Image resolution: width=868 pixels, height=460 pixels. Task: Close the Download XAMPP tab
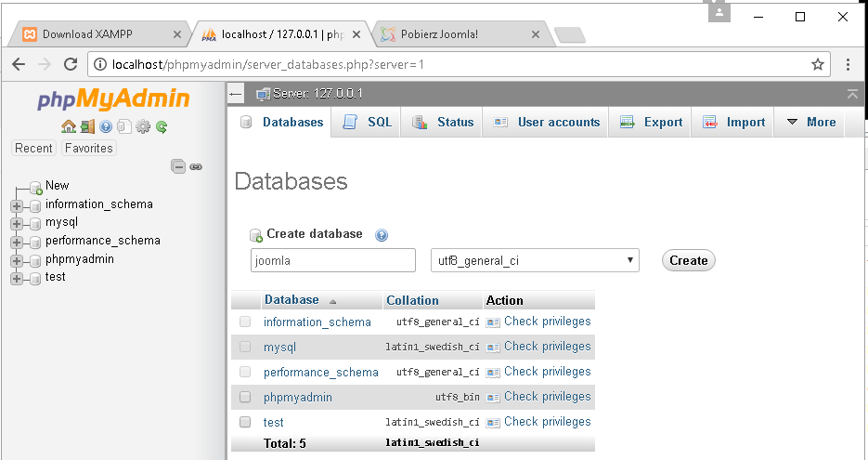click(177, 34)
